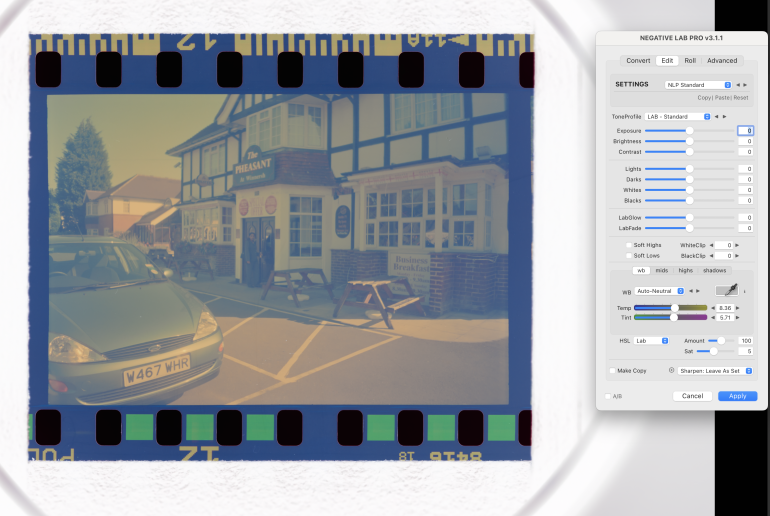Enable the Soft Lows checkbox
This screenshot has width=770, height=516.
tap(629, 256)
